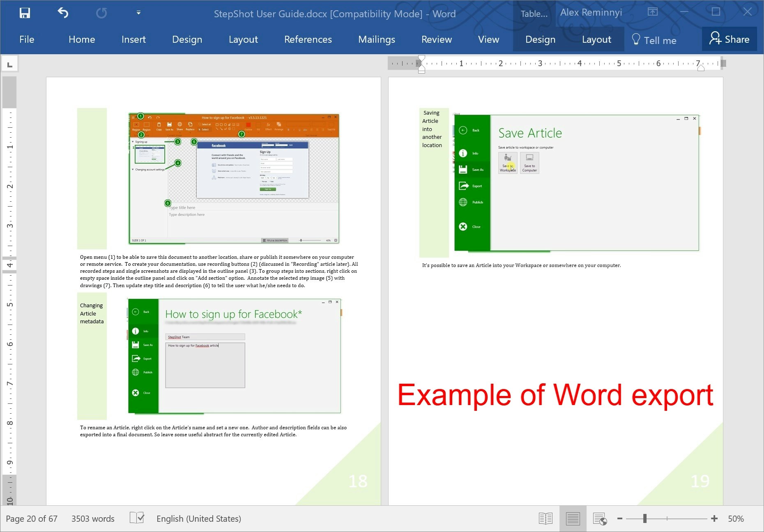Undo the last action
This screenshot has height=532, width=764.
(63, 13)
